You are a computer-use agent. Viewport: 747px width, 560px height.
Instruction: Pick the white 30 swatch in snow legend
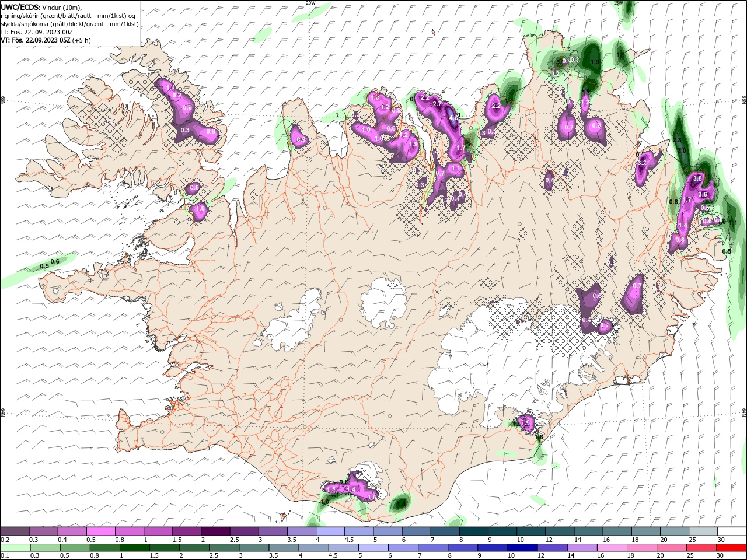point(731,531)
